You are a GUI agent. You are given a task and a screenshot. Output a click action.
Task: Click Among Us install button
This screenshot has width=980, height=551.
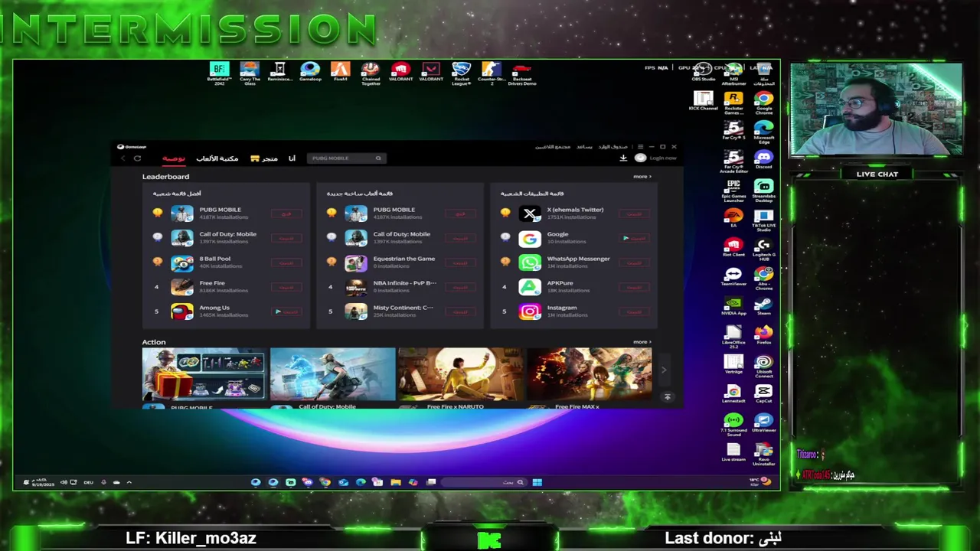286,311
